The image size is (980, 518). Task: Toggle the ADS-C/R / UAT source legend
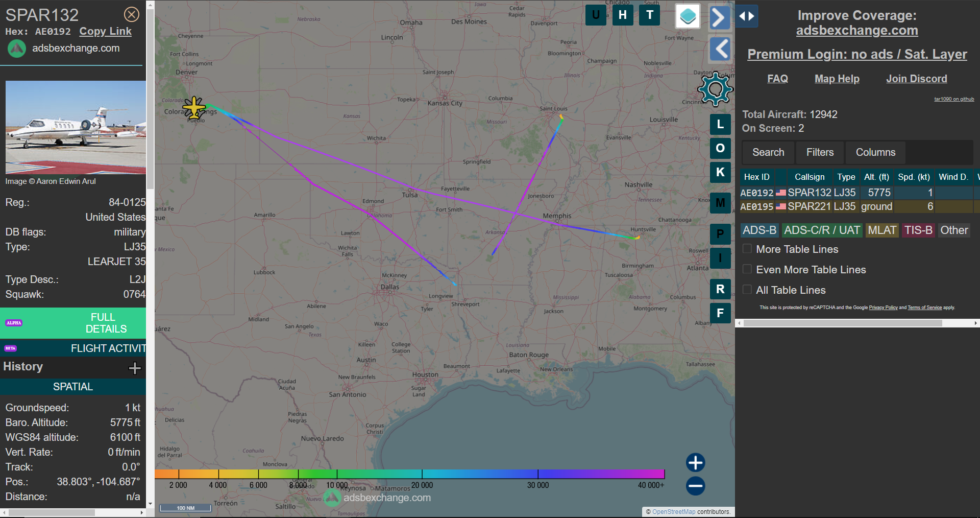(822, 230)
